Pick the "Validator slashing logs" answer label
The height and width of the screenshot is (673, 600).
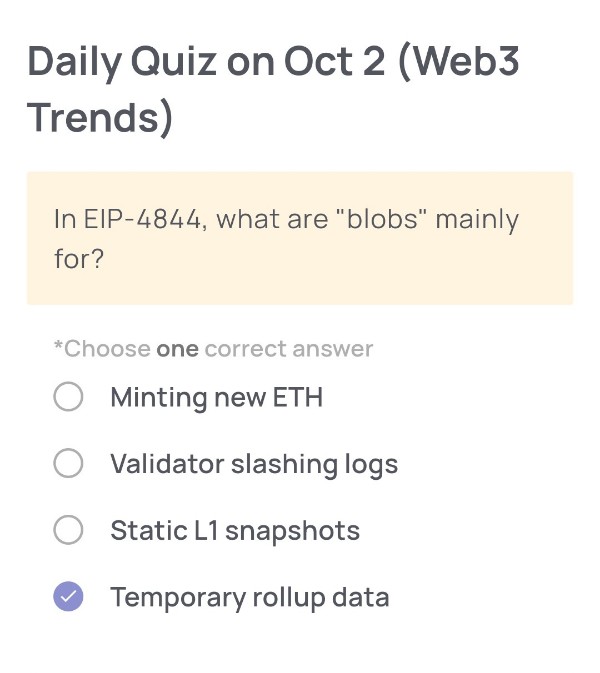[x=254, y=464]
